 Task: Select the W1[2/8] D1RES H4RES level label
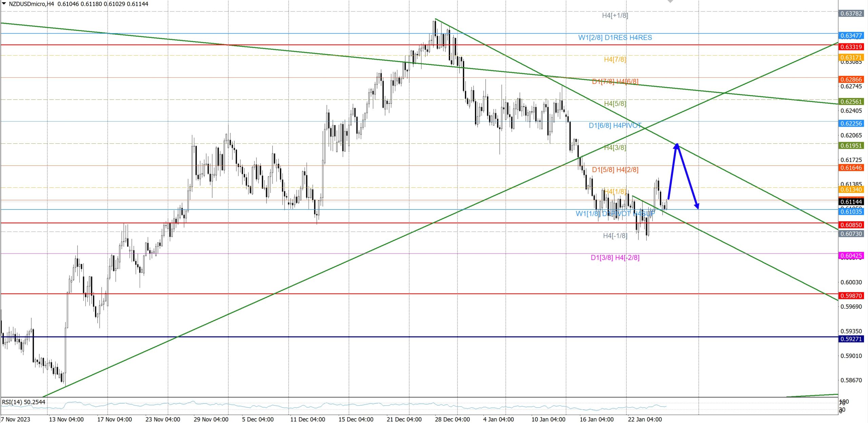pyautogui.click(x=615, y=38)
